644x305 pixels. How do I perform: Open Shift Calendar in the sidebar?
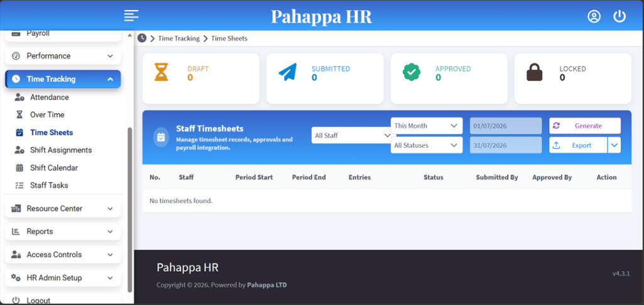point(54,168)
